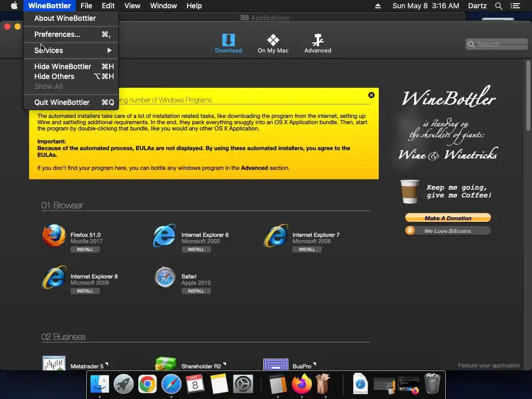Click We Love Bitcoins button
The image size is (532, 399).
448,231
